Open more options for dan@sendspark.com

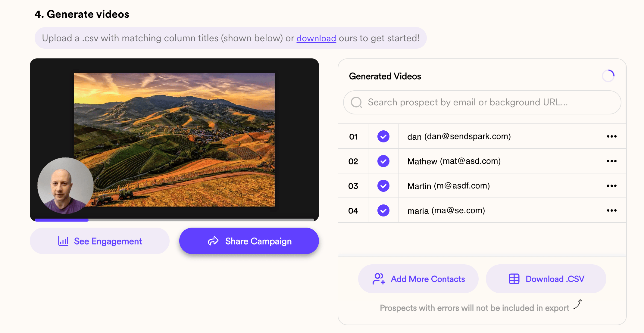pyautogui.click(x=612, y=136)
